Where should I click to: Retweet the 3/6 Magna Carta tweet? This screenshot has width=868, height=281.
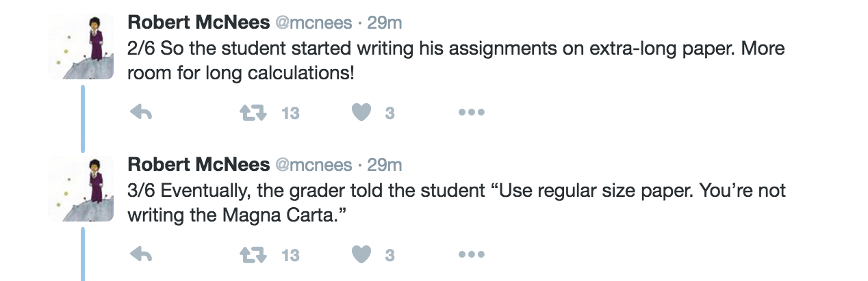[x=253, y=255]
